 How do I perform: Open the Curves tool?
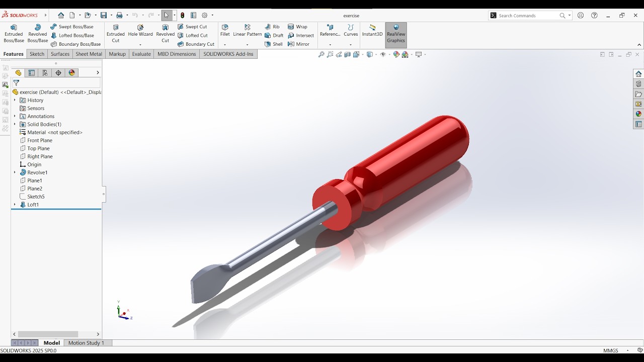coord(351,31)
